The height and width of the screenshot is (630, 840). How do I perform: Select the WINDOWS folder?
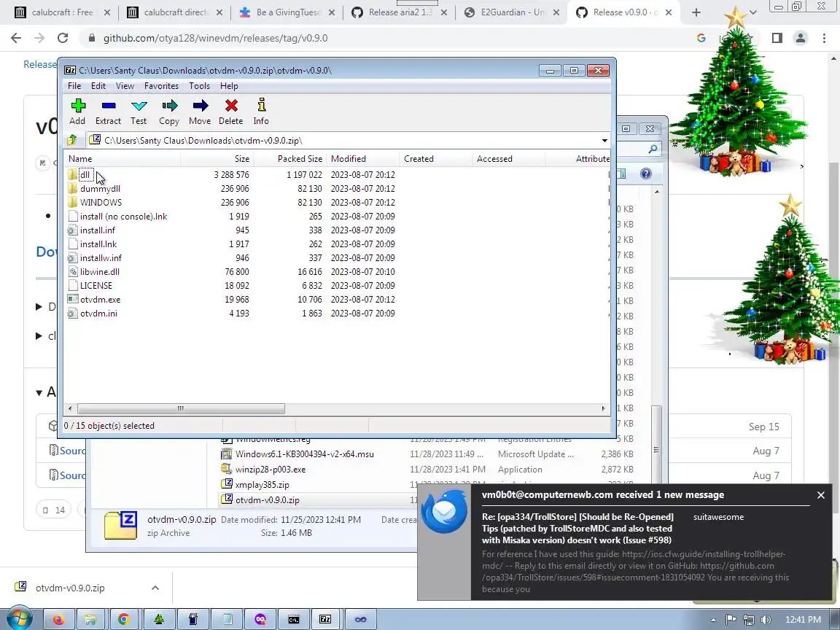click(x=101, y=203)
